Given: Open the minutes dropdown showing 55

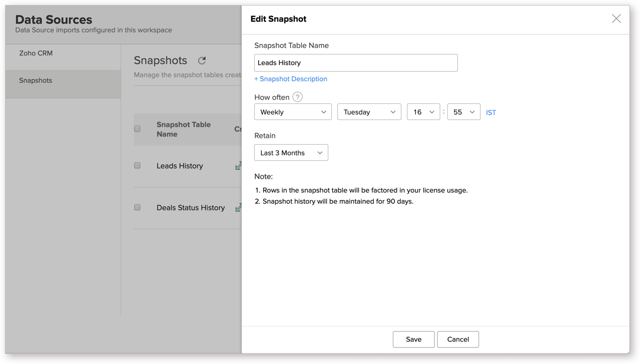Looking at the screenshot, I should 463,112.
